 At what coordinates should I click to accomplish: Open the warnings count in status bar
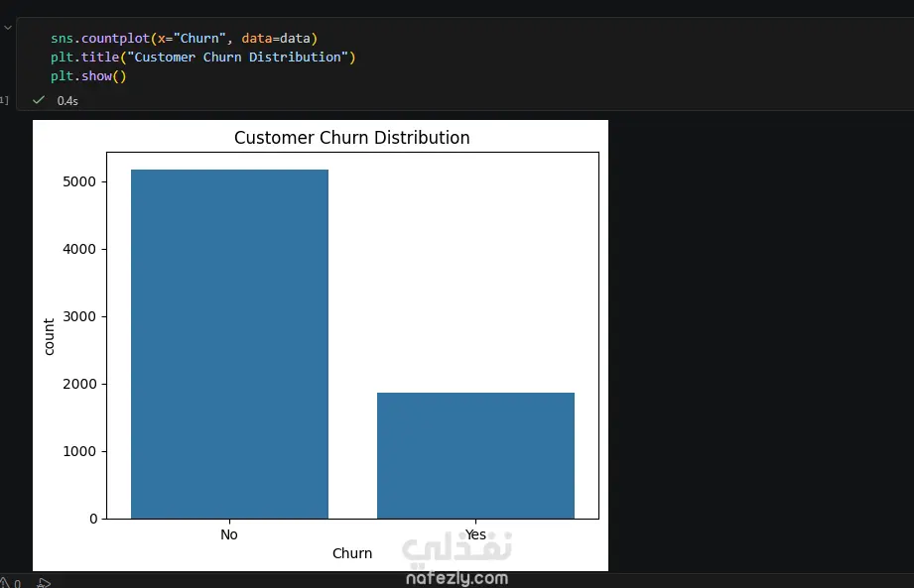tap(10, 583)
